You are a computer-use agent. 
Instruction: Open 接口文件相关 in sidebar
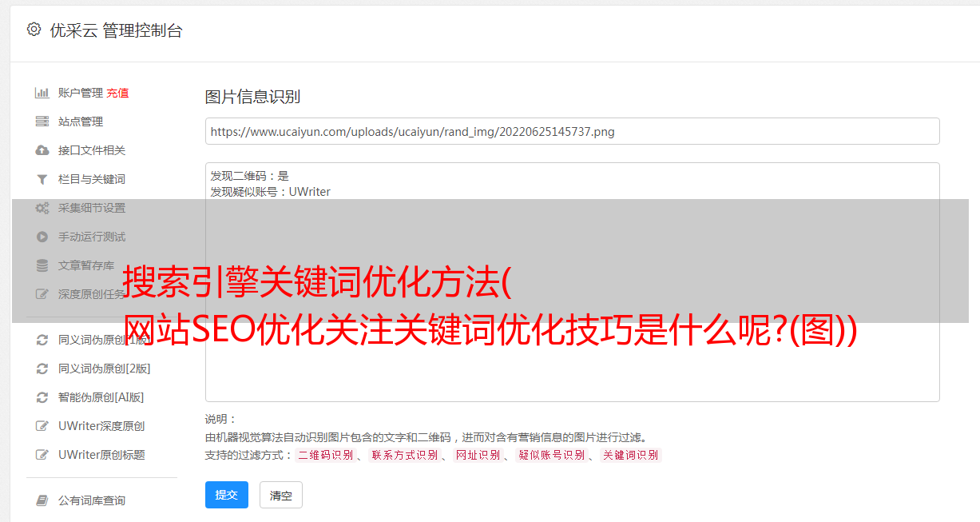(x=92, y=150)
